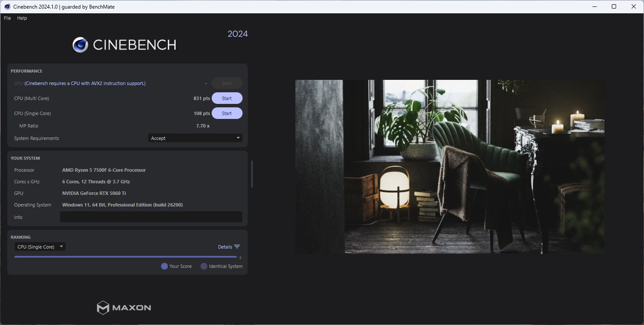Click the Cinebench sphere logo

[80, 45]
